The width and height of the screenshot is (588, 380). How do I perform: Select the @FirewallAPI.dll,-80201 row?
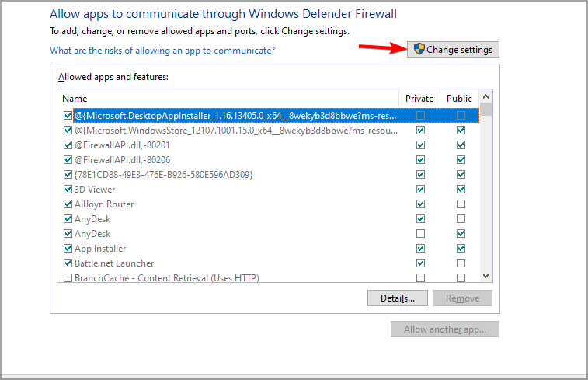[111, 145]
